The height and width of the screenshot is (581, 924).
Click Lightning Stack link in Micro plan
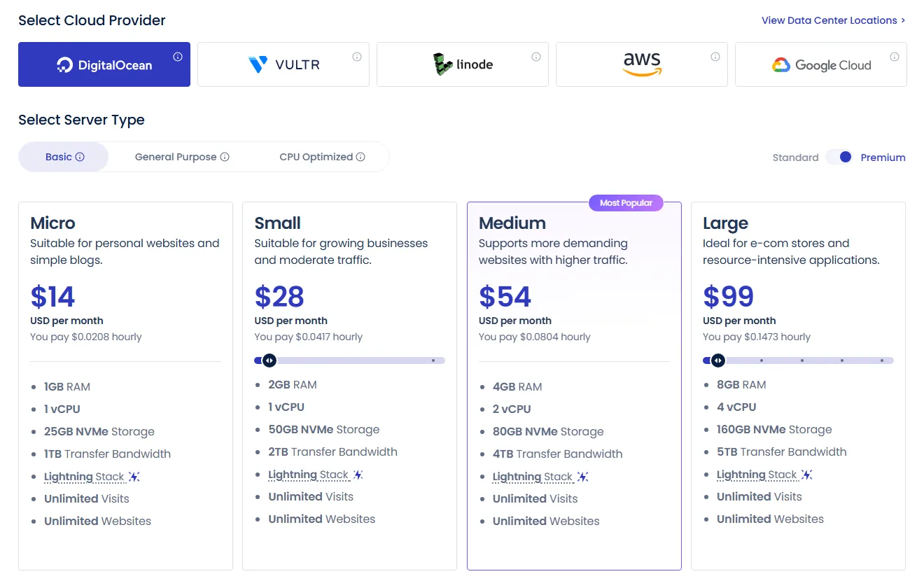pyautogui.click(x=84, y=477)
